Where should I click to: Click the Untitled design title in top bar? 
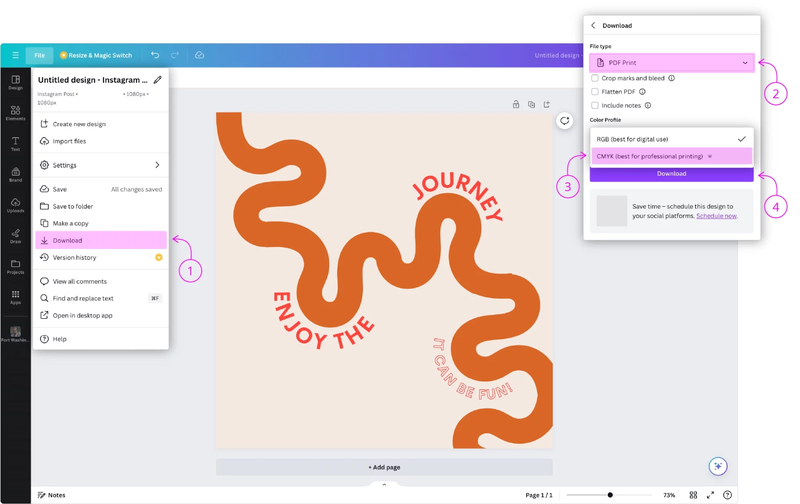click(x=557, y=55)
